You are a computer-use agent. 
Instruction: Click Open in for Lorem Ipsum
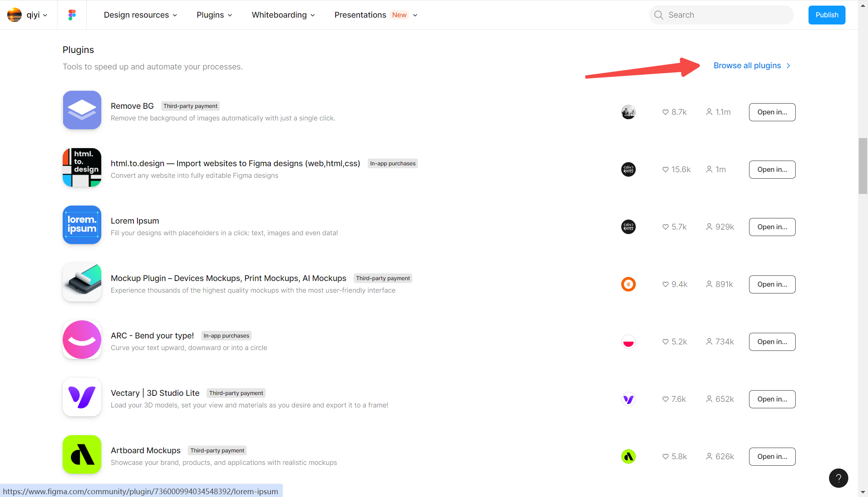point(772,227)
